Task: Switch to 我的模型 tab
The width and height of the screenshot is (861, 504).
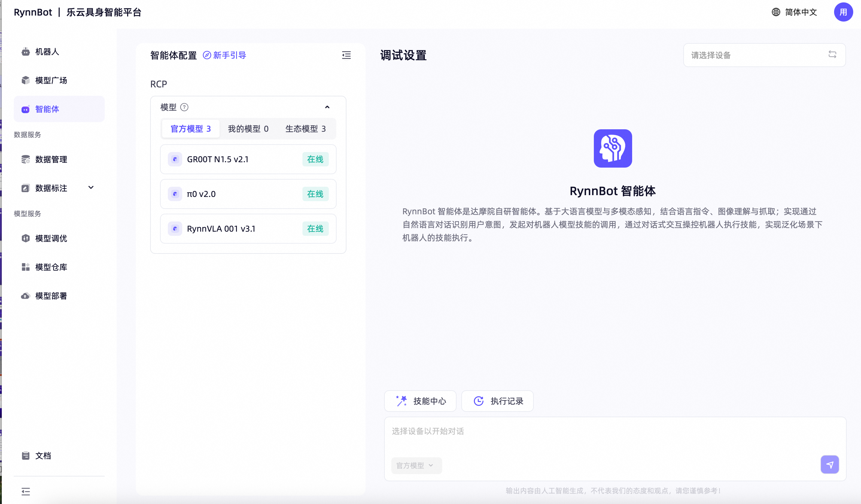Action: click(x=248, y=129)
